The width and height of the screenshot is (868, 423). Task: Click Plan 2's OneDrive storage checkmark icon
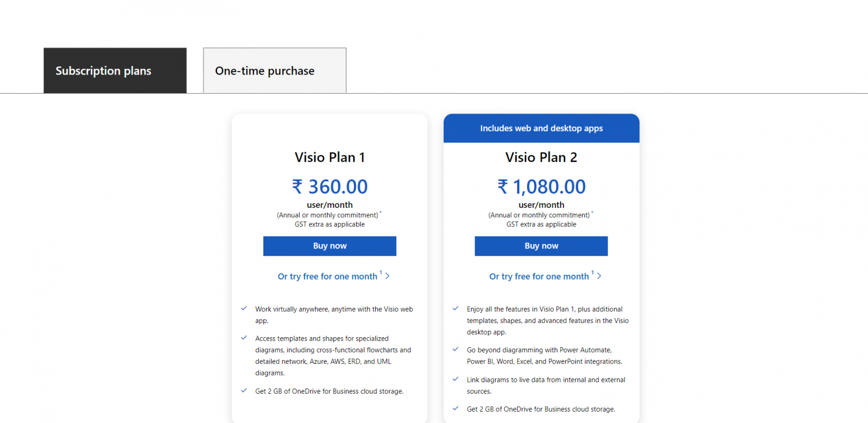[x=455, y=408]
